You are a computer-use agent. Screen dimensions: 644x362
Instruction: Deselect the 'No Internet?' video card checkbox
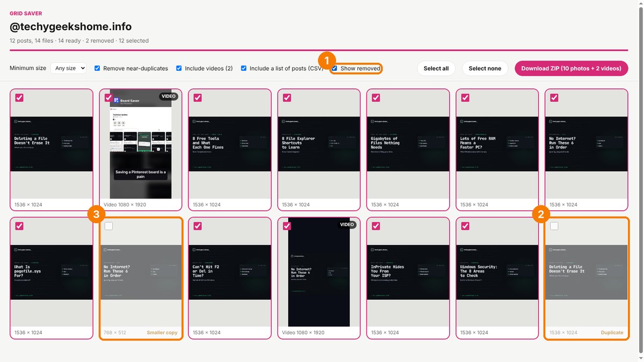click(287, 226)
